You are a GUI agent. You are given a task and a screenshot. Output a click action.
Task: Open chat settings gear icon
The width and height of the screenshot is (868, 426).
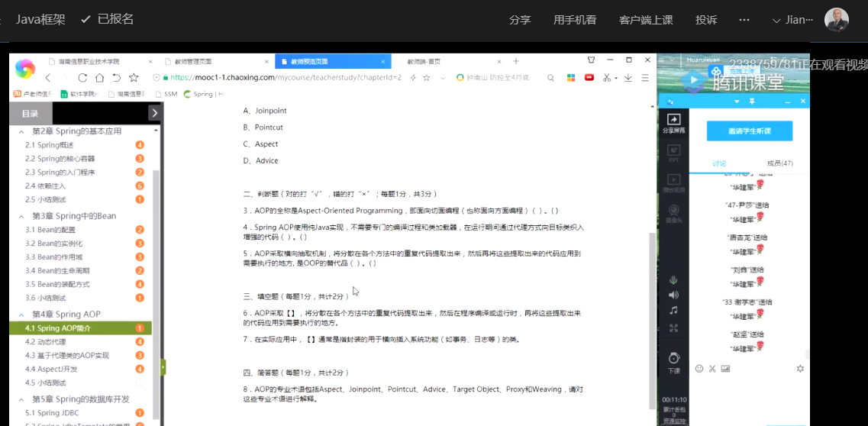800,369
